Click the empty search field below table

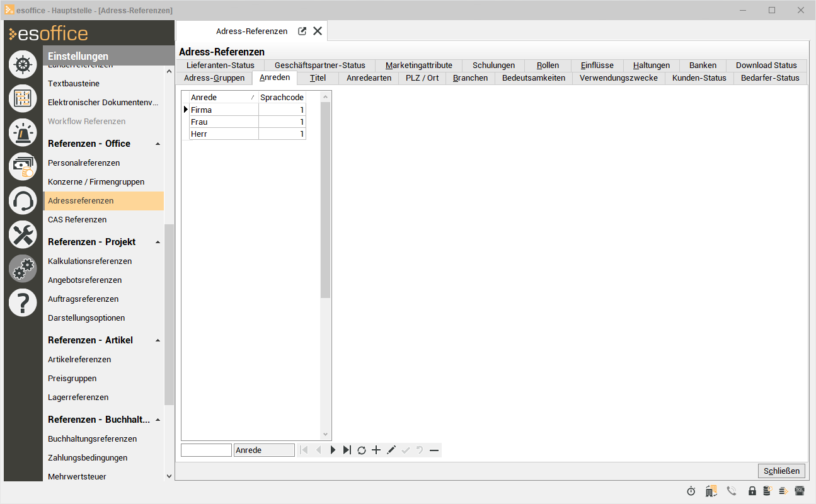[x=206, y=450]
